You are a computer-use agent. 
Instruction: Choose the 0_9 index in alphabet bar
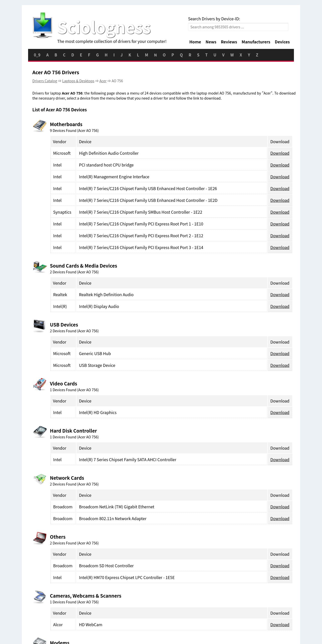click(x=37, y=55)
